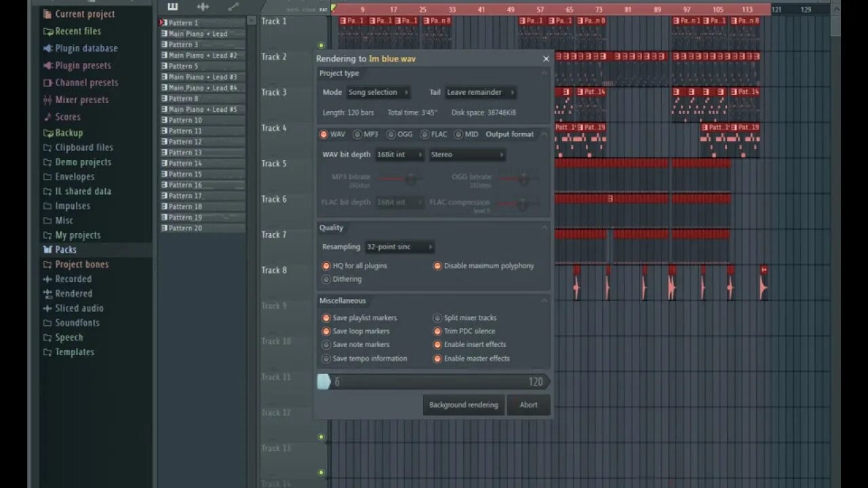
Task: Toggle Trim PDC silence
Action: [437, 331]
